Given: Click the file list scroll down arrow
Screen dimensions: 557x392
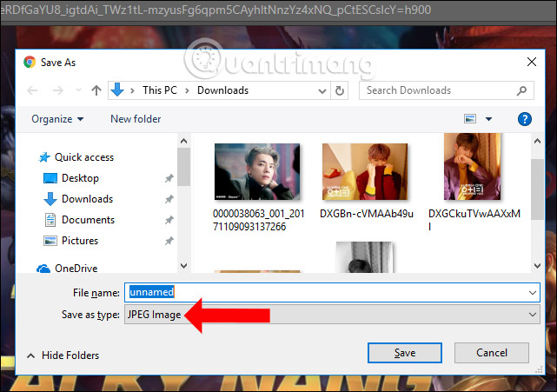Looking at the screenshot, I should pyautogui.click(x=538, y=265).
